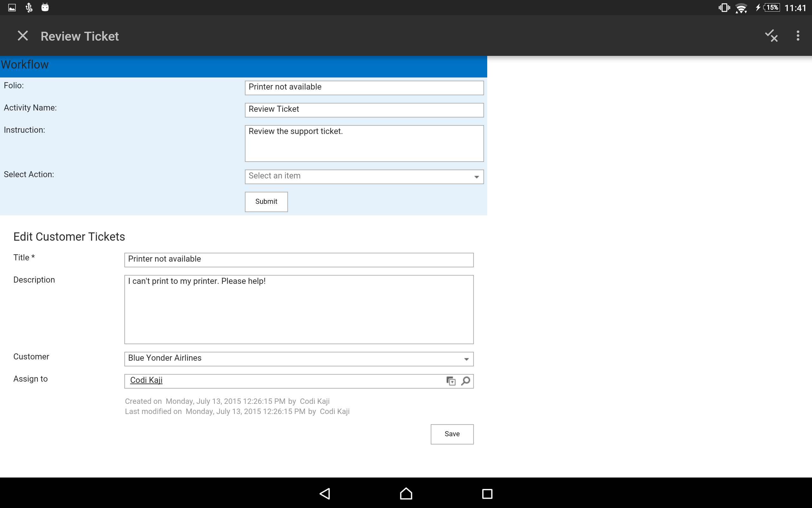Image resolution: width=812 pixels, height=508 pixels.
Task: Tap the address book icon in Assign to
Action: coord(451,381)
